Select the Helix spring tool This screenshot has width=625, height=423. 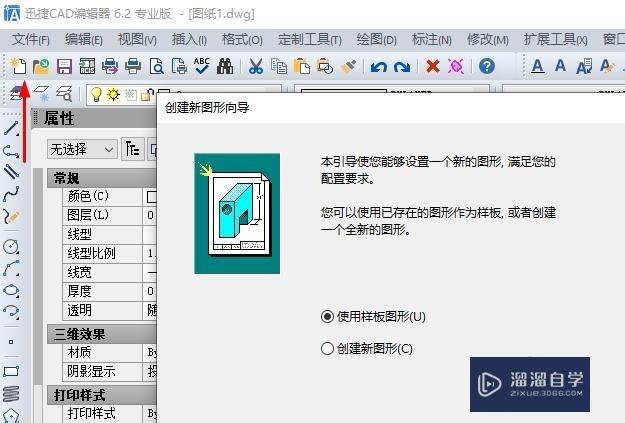(11, 393)
